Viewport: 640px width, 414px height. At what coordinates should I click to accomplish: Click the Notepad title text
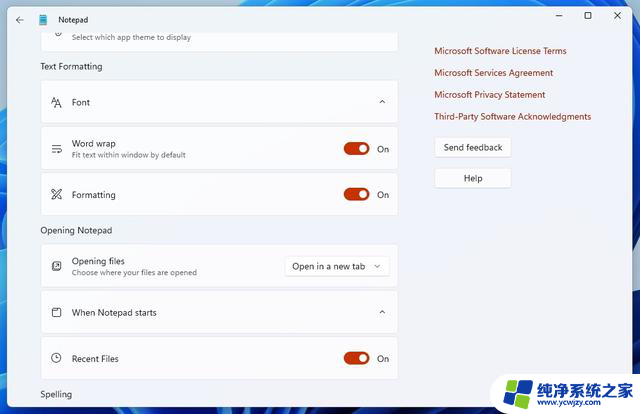pyautogui.click(x=73, y=20)
